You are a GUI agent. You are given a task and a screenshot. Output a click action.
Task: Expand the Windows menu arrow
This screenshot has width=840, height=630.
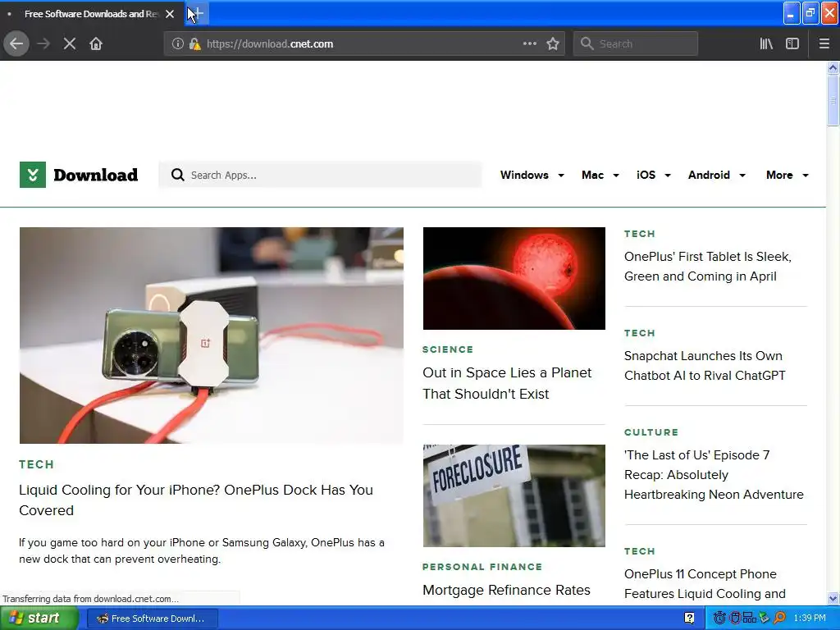[x=561, y=176]
